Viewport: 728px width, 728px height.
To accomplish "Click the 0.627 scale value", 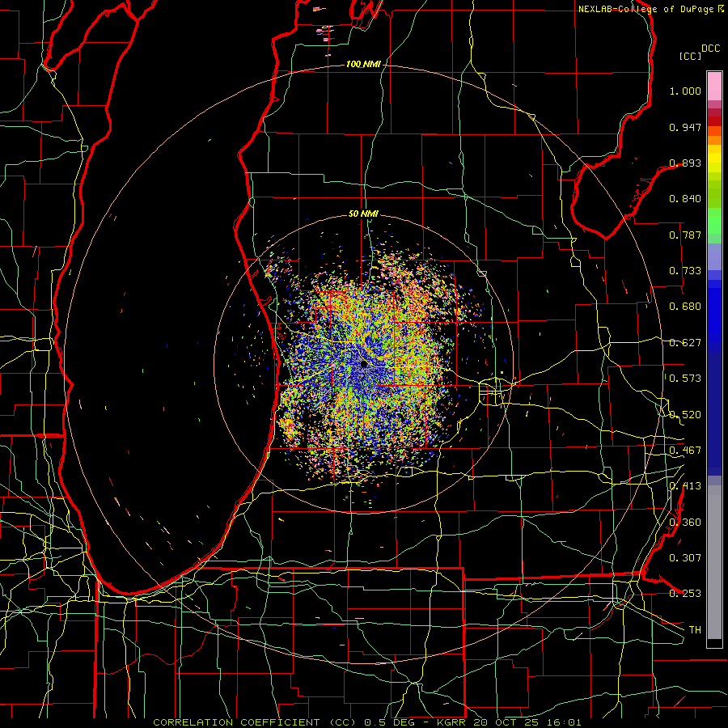I will click(685, 343).
